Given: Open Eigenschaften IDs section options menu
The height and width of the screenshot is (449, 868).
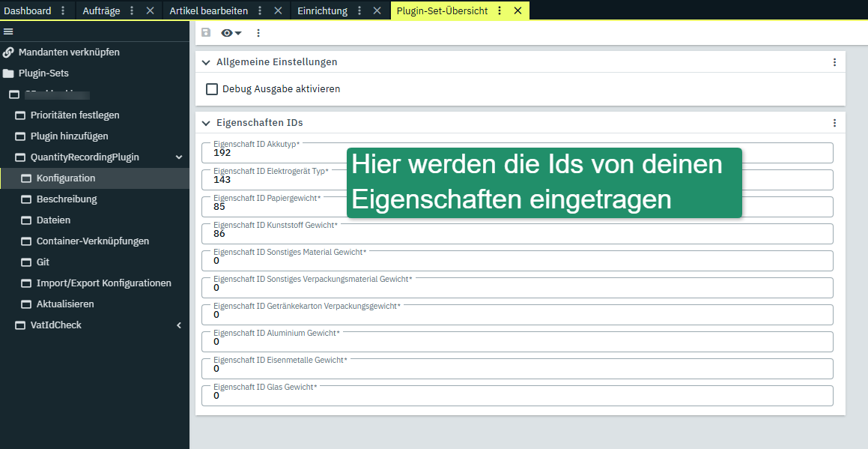Looking at the screenshot, I should 834,123.
